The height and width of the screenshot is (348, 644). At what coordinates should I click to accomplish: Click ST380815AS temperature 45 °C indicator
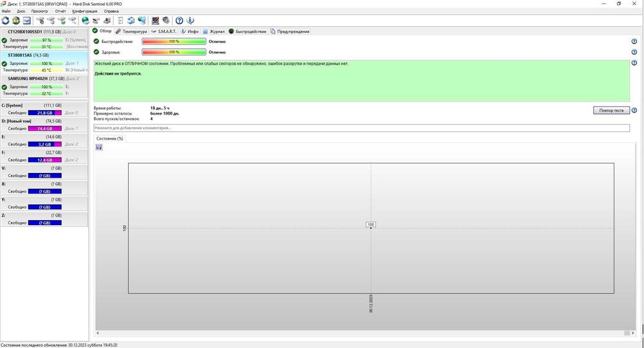pyautogui.click(x=46, y=70)
